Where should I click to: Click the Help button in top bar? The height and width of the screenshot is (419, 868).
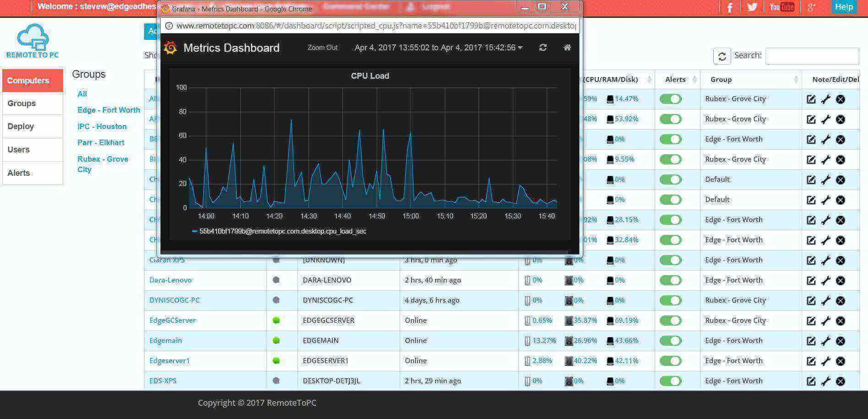click(x=844, y=7)
